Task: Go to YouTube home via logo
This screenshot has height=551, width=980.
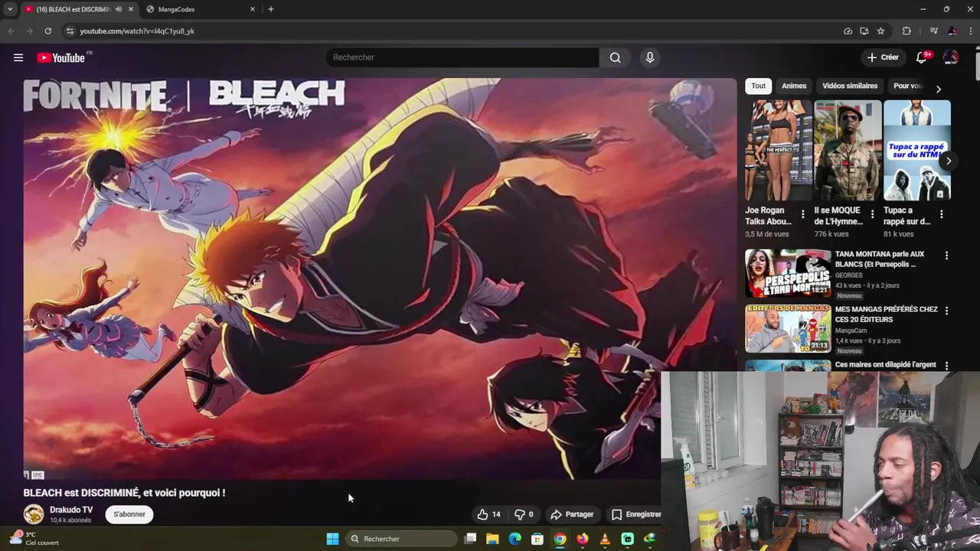Action: click(60, 57)
